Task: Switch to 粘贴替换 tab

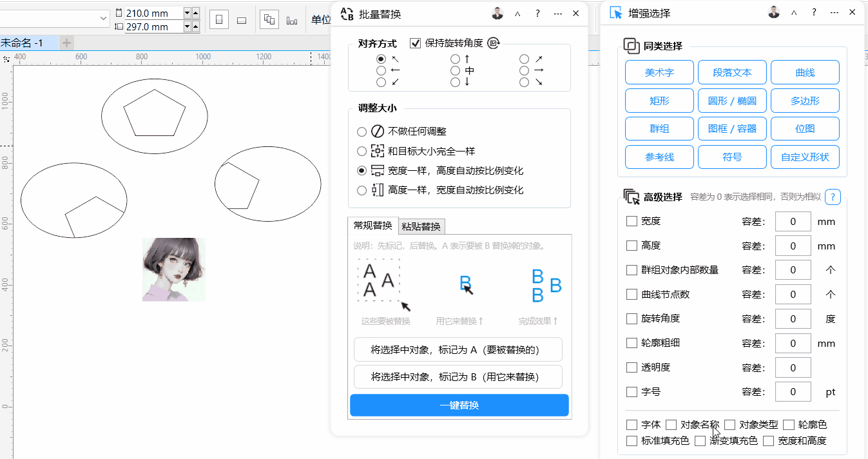Action: coord(421,226)
